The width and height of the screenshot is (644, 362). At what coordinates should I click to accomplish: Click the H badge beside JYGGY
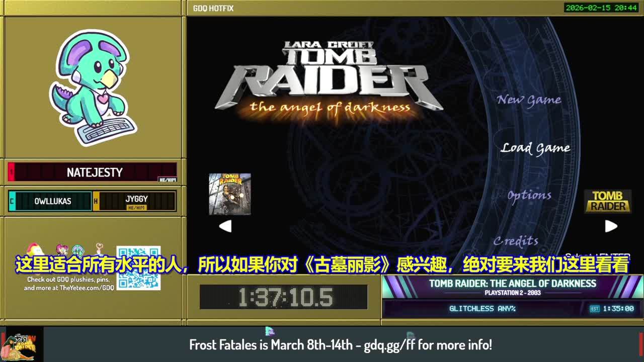click(96, 201)
